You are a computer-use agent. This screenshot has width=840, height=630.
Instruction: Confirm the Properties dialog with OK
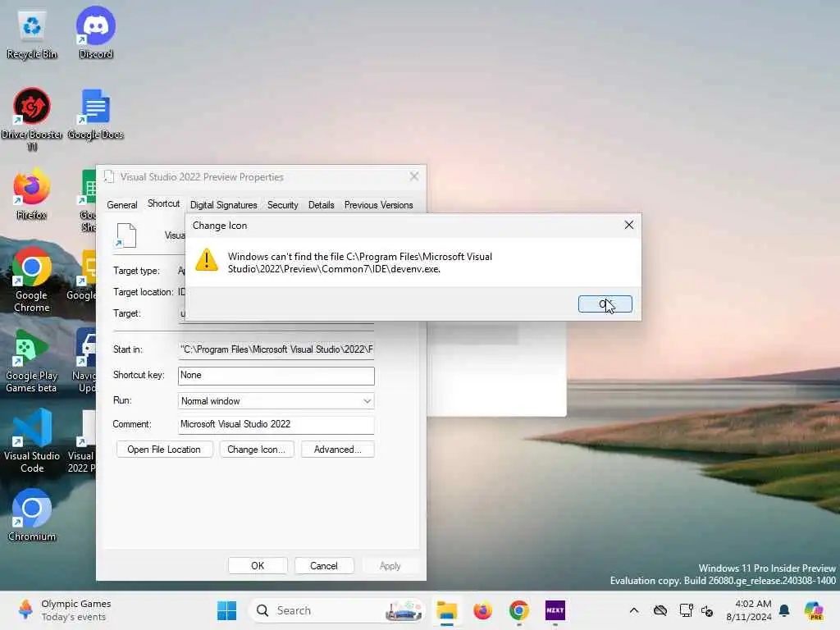click(258, 566)
